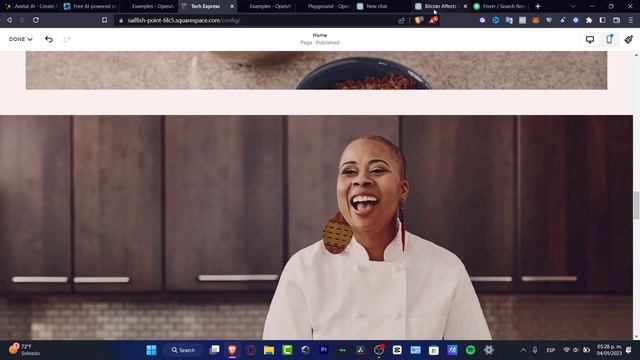
Task: Click the Brave Shields lion icon
Action: [418, 20]
